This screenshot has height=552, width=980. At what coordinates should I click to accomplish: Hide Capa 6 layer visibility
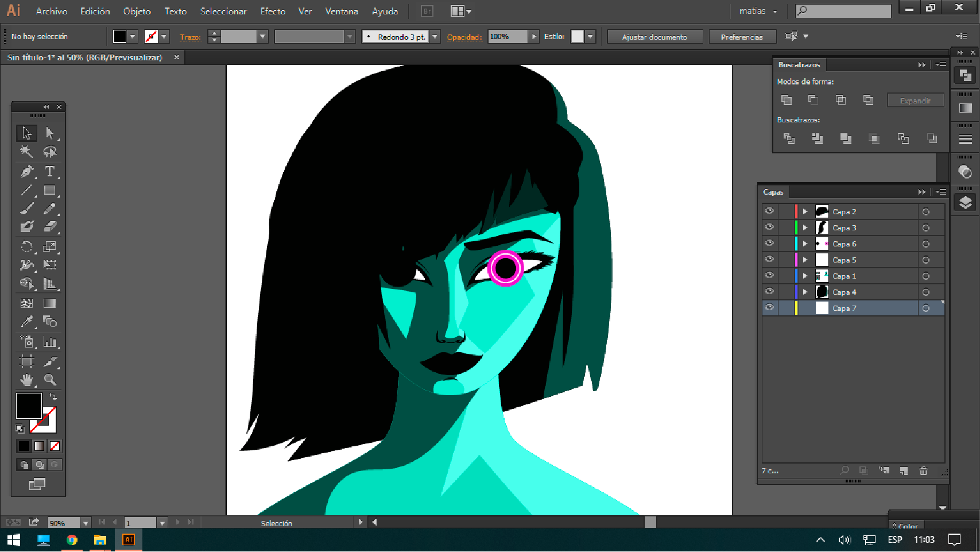coord(769,244)
